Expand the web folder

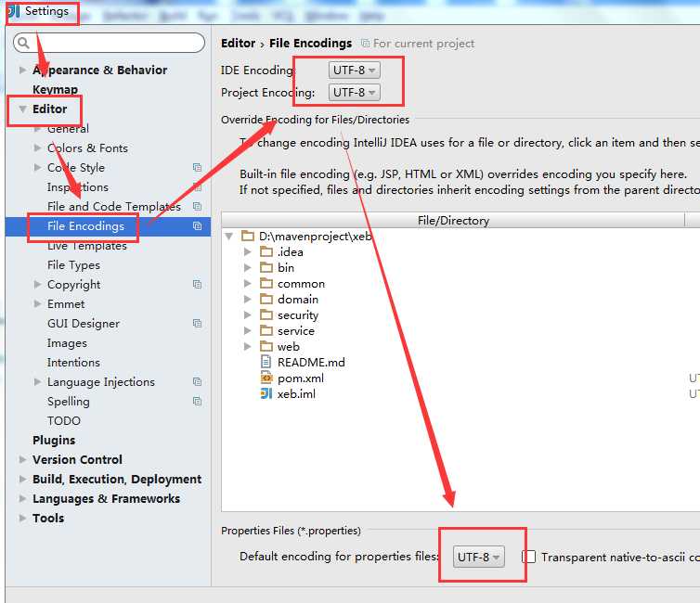pos(247,347)
